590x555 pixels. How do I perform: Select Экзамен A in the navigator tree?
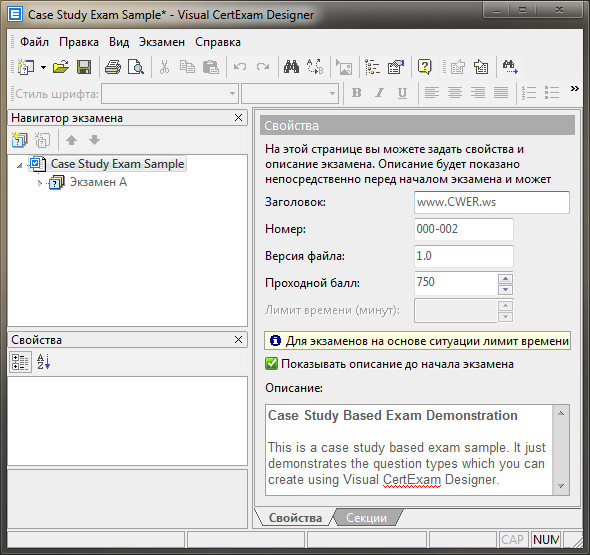tap(99, 182)
